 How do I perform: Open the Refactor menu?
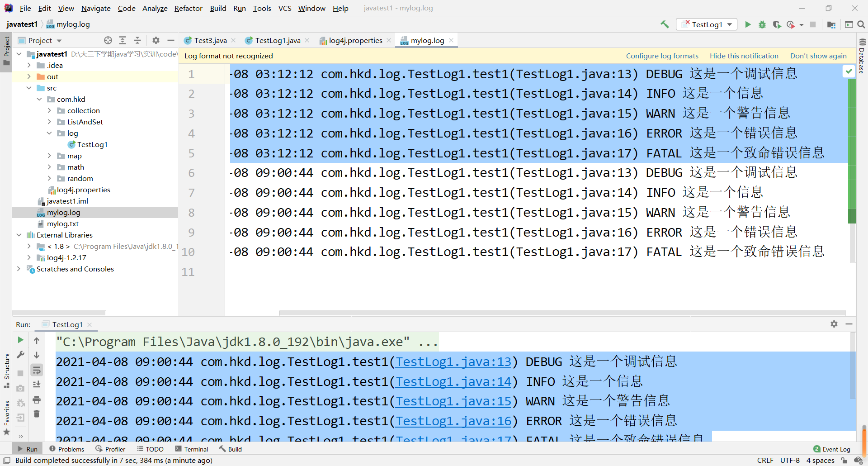pos(189,8)
